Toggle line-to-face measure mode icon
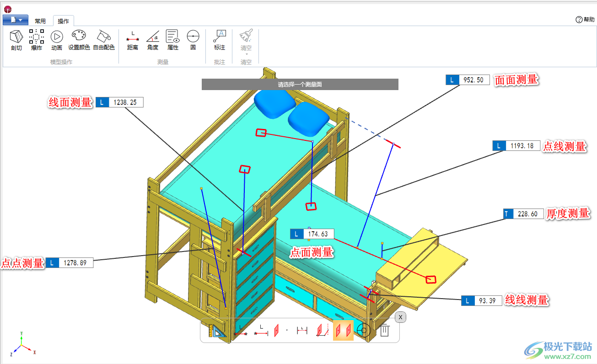 (x=323, y=331)
